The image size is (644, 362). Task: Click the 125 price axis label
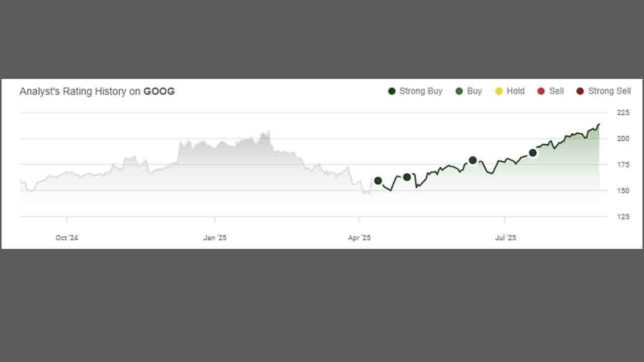click(623, 217)
